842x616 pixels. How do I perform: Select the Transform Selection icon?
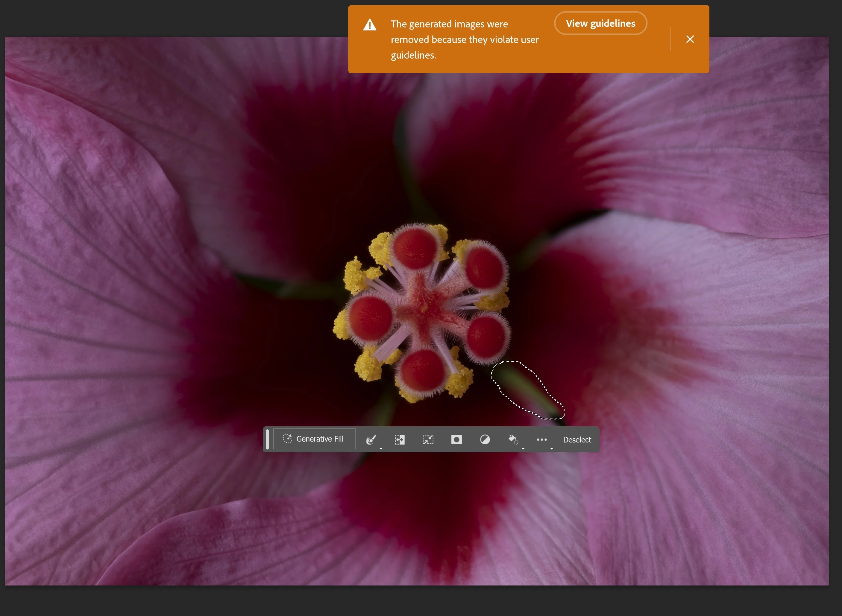click(428, 439)
